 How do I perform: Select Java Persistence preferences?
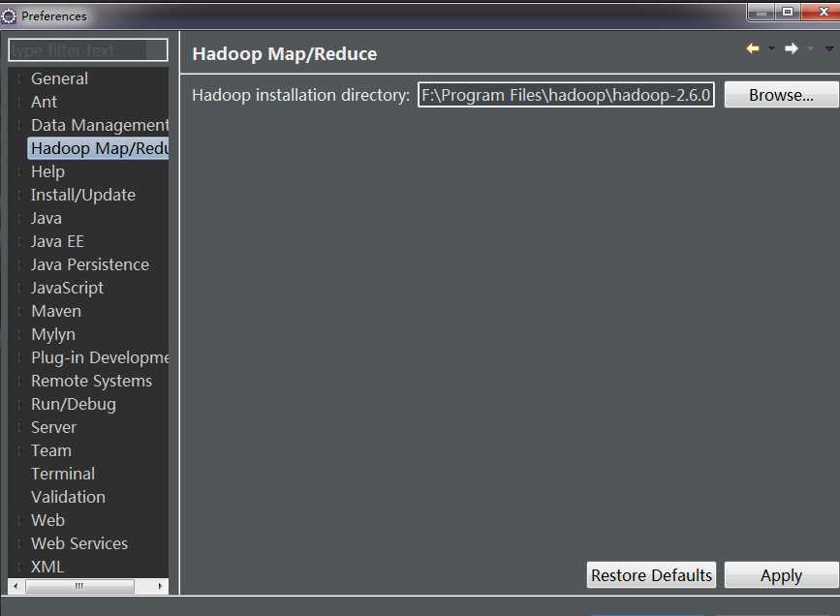(90, 264)
